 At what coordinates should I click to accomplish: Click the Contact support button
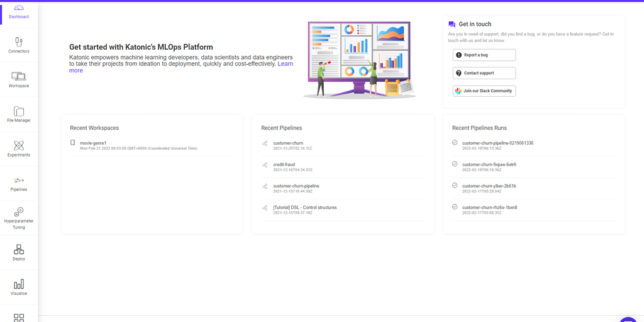click(484, 73)
